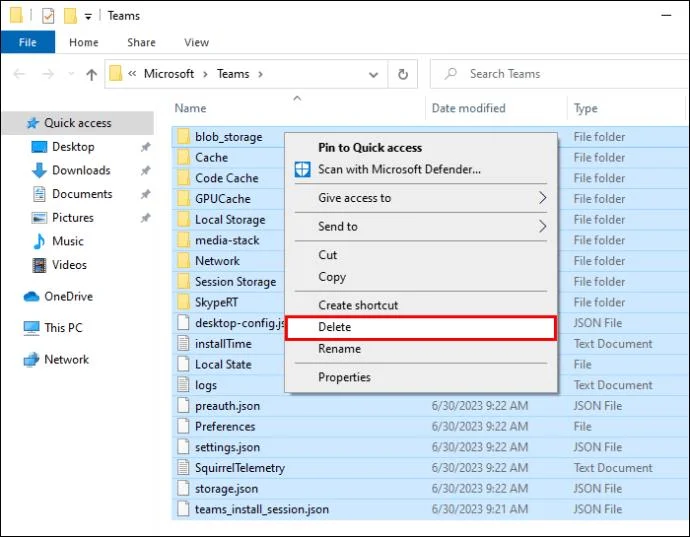Select Quick access in navigation pane

tap(78, 123)
